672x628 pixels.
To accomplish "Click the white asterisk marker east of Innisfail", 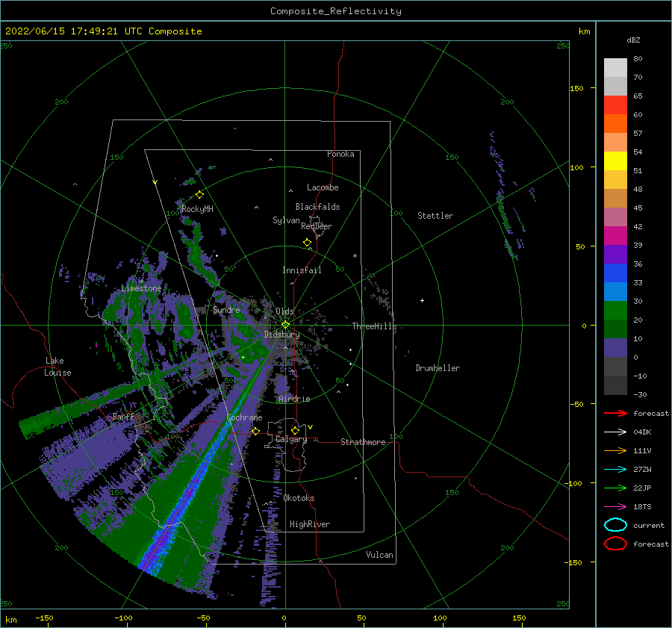I will [355, 256].
